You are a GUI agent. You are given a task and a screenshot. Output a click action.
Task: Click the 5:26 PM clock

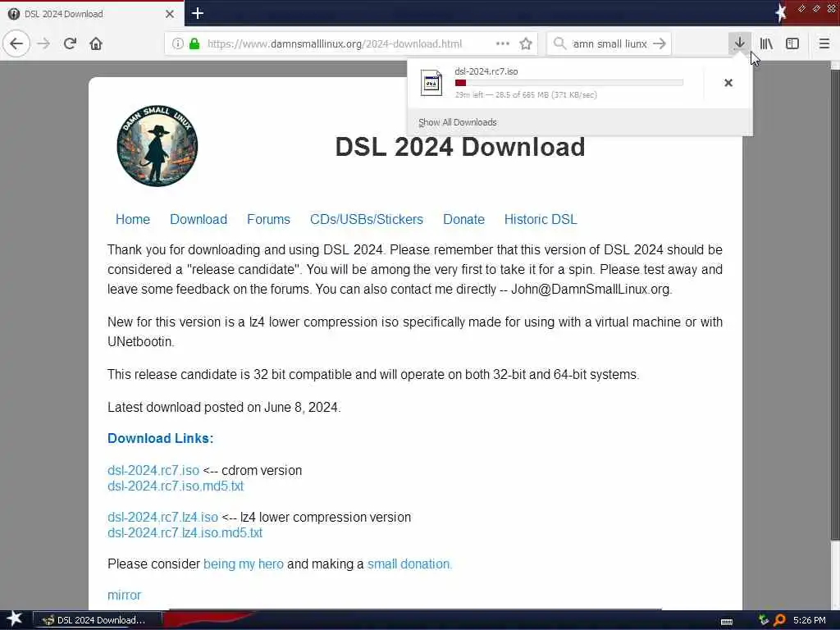coord(809,620)
